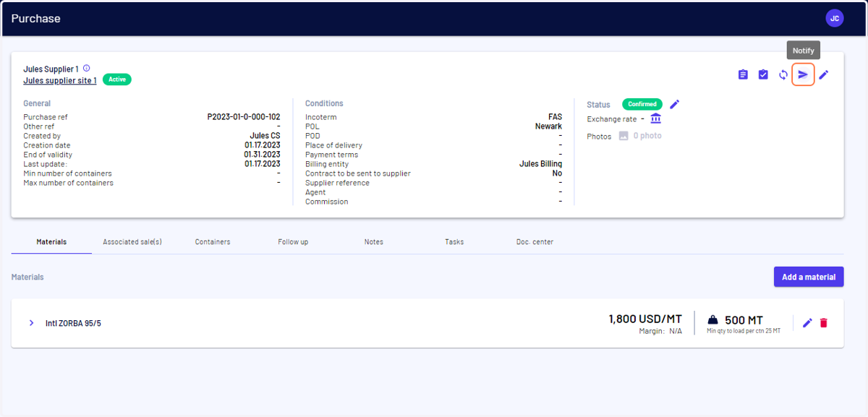Open the clipboard document icon in header
The image size is (868, 417).
coord(743,74)
